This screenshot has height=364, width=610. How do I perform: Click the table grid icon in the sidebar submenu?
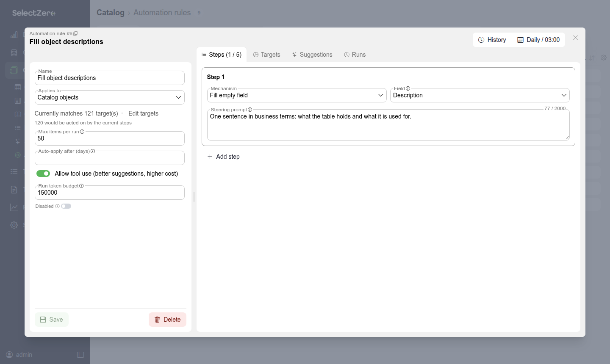click(x=18, y=87)
